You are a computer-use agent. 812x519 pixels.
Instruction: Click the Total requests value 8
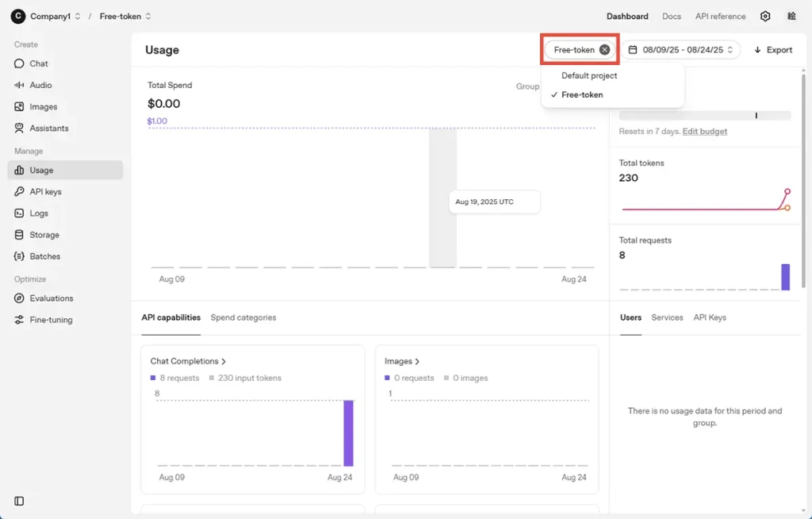click(x=622, y=255)
